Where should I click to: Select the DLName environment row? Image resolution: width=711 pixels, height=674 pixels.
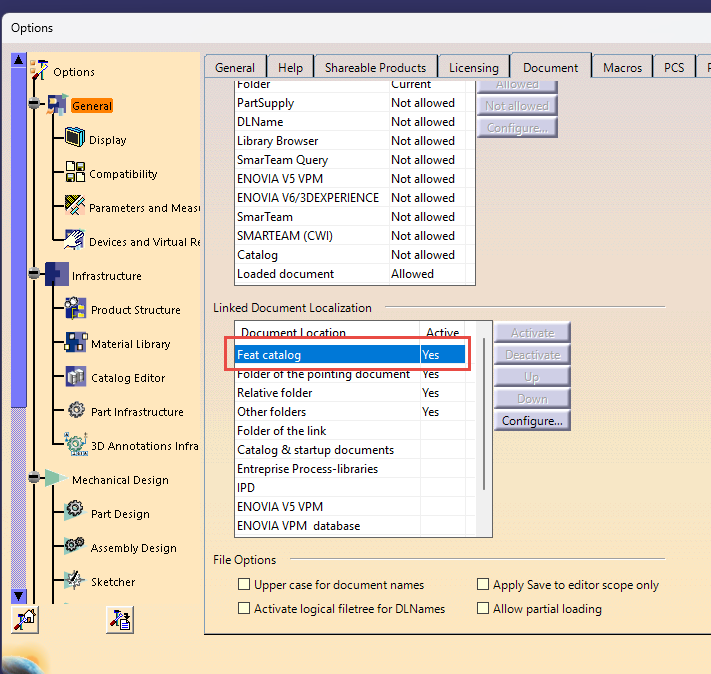click(350, 122)
